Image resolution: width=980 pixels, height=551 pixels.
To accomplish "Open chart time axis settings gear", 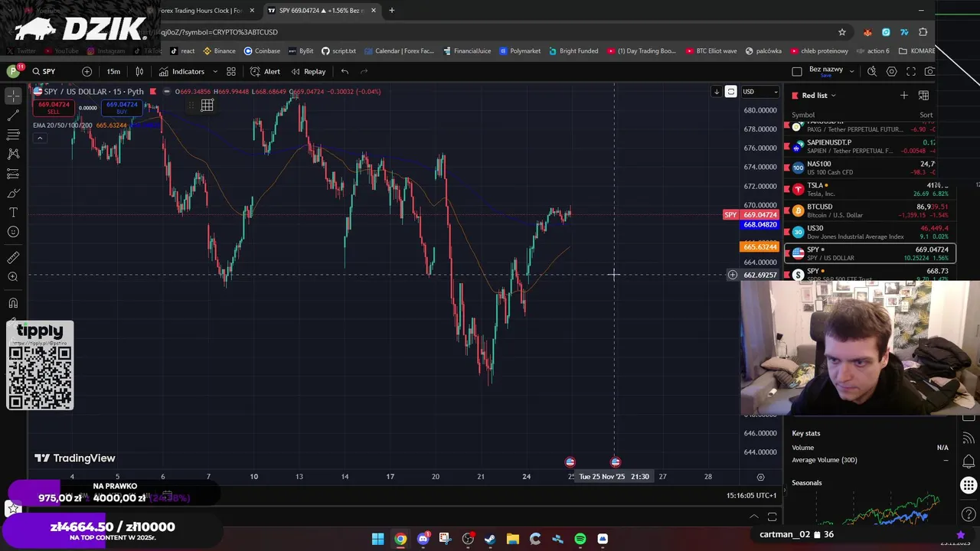I will pos(760,477).
